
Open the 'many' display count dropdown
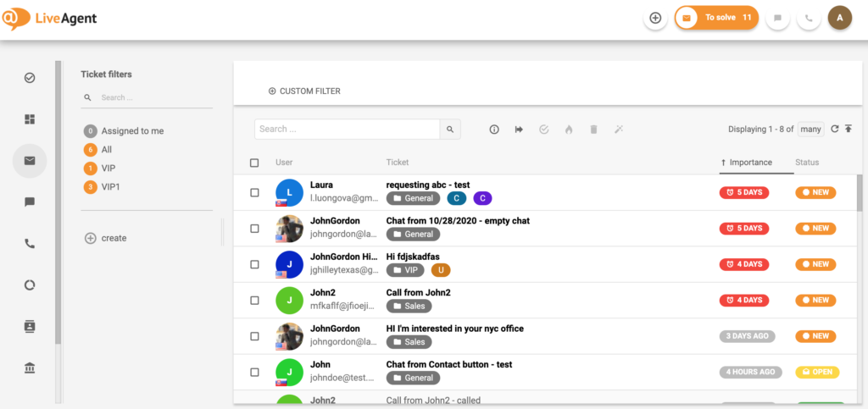(x=810, y=130)
